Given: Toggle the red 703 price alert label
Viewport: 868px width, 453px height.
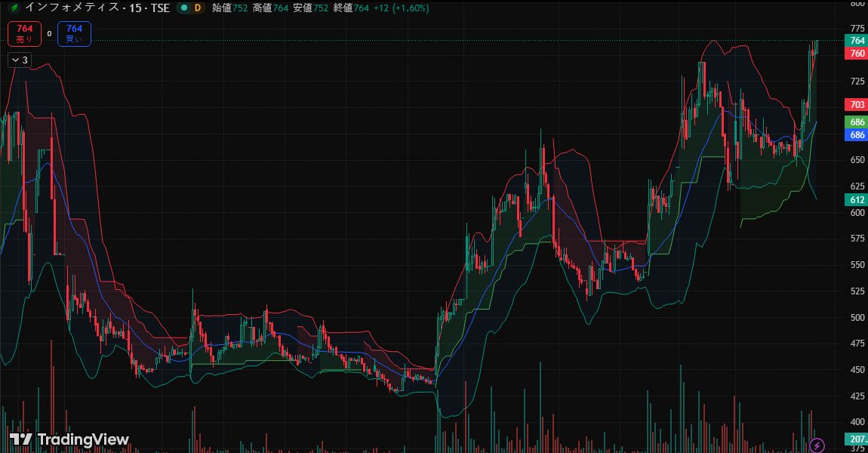Looking at the screenshot, I should [855, 106].
